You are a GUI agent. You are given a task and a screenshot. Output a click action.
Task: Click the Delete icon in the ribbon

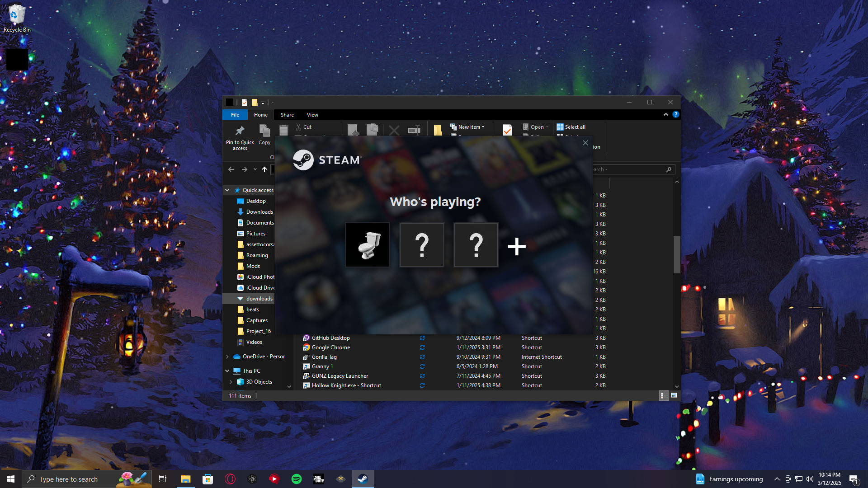click(394, 131)
